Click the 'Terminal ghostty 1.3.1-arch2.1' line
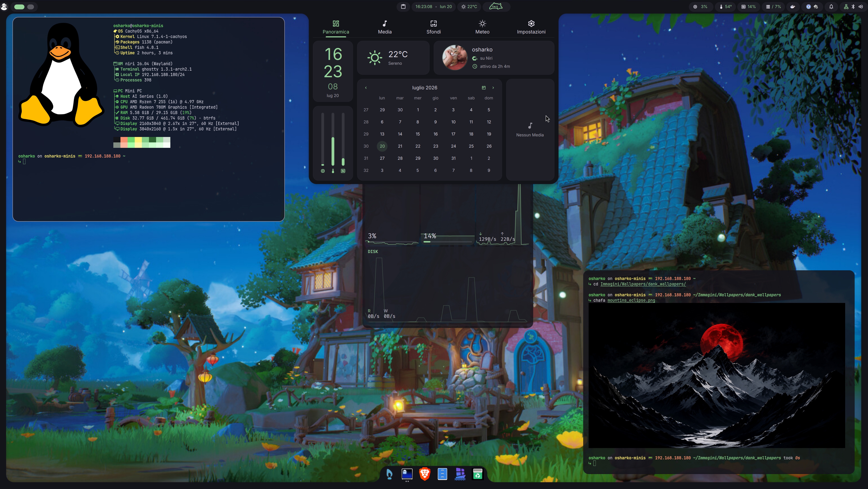The image size is (868, 489). [x=154, y=69]
